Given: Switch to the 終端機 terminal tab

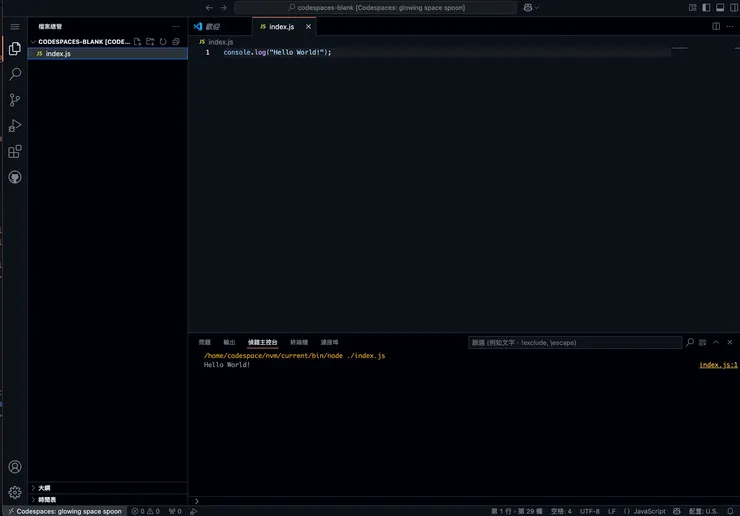Looking at the screenshot, I should (299, 342).
